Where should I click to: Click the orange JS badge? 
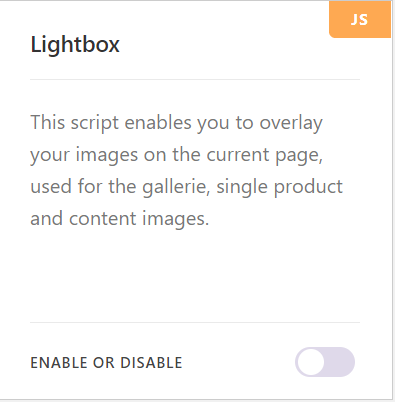pos(360,19)
